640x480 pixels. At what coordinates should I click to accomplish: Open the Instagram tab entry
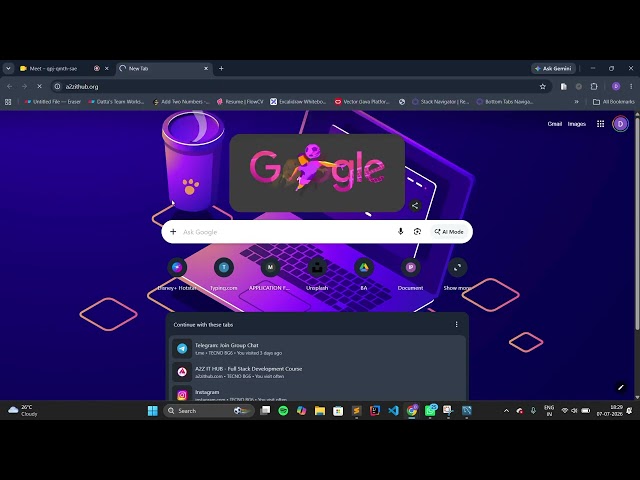click(317, 393)
